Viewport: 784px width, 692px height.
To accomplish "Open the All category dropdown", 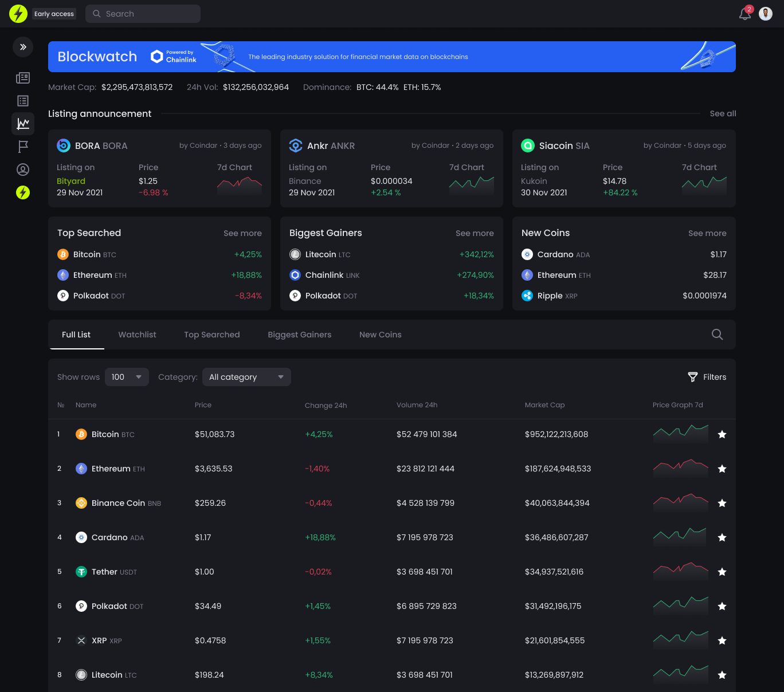I will (246, 377).
